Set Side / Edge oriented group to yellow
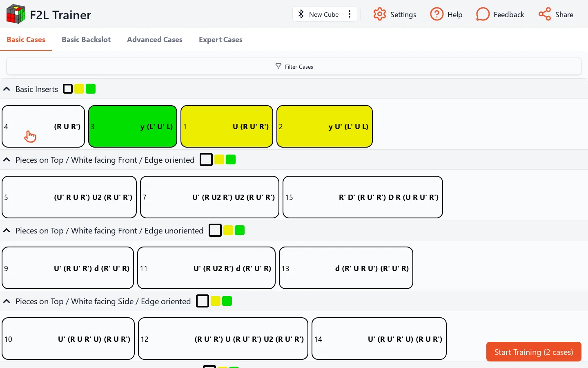Image resolution: width=588 pixels, height=368 pixels. click(216, 301)
